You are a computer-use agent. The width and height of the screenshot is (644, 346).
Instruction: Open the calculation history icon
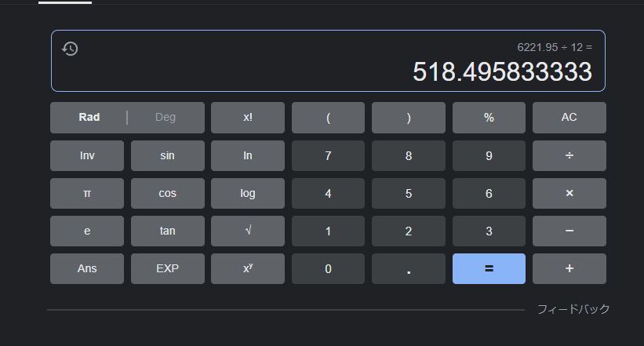tap(70, 49)
